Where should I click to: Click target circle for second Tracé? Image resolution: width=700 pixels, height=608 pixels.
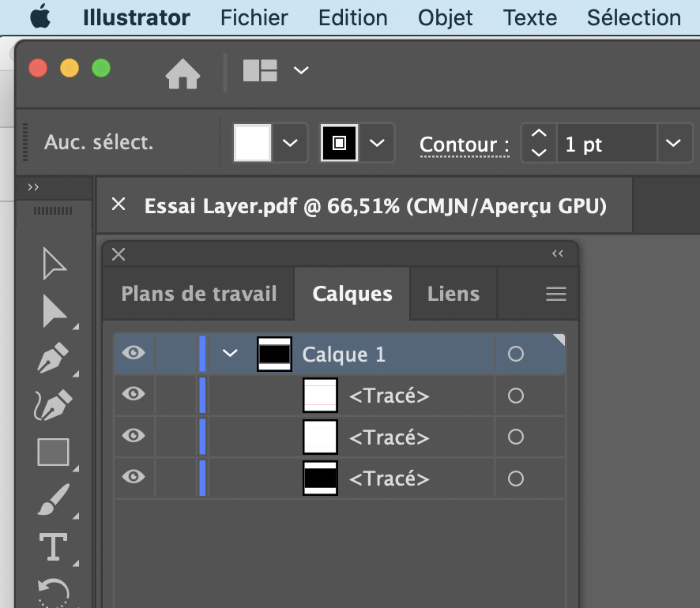click(516, 437)
